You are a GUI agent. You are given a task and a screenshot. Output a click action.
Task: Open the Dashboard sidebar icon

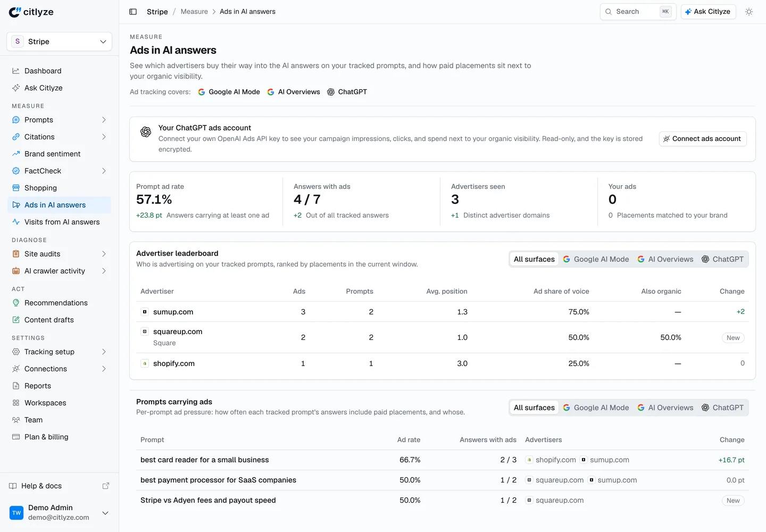tap(16, 71)
